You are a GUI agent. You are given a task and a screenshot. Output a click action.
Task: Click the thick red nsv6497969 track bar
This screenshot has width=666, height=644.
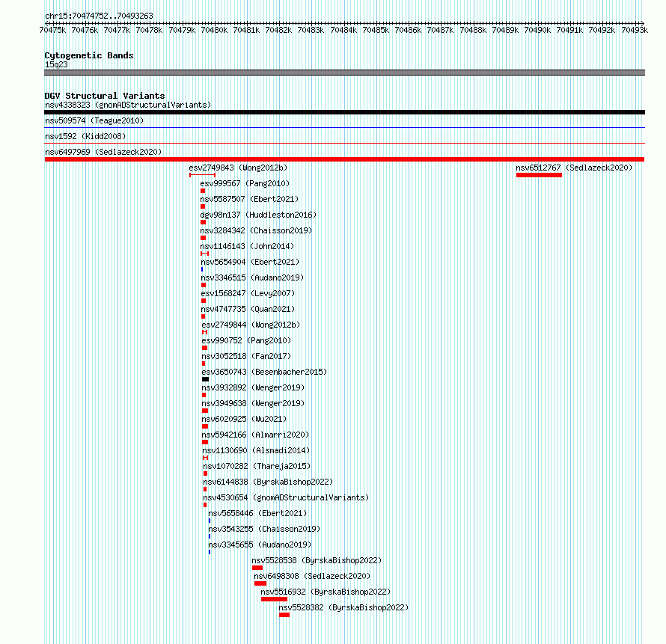[344, 159]
